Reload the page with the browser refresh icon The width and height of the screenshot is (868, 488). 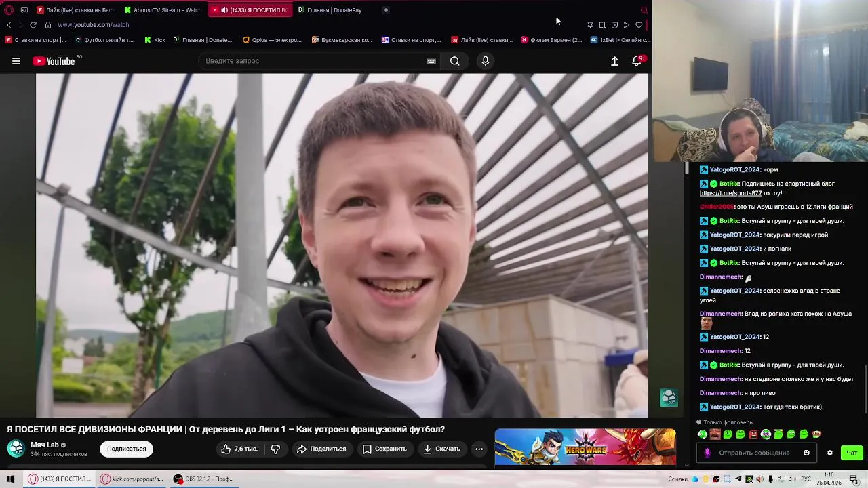click(33, 25)
